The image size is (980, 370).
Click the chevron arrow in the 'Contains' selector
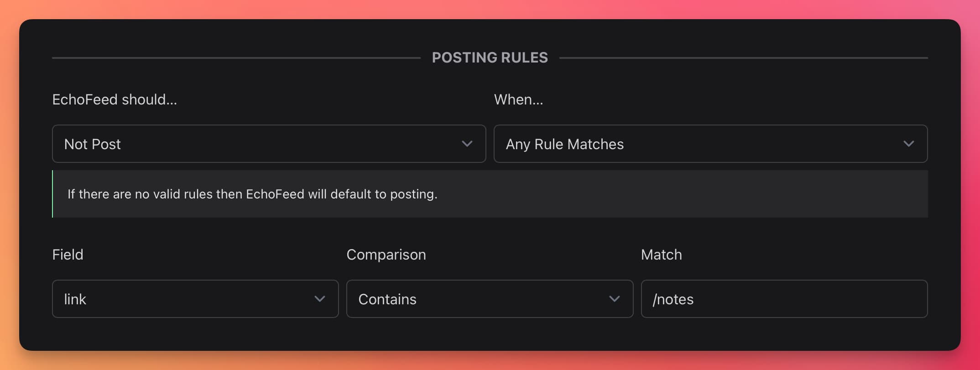point(615,299)
